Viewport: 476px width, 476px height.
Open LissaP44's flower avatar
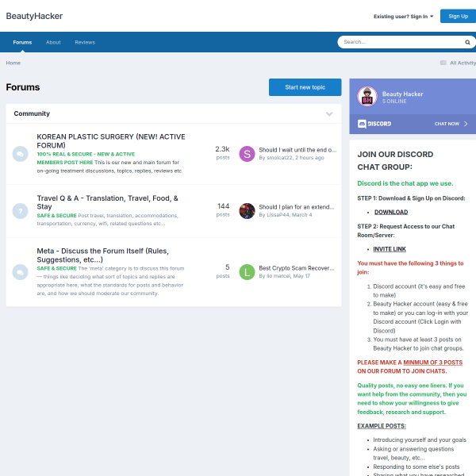tap(247, 211)
